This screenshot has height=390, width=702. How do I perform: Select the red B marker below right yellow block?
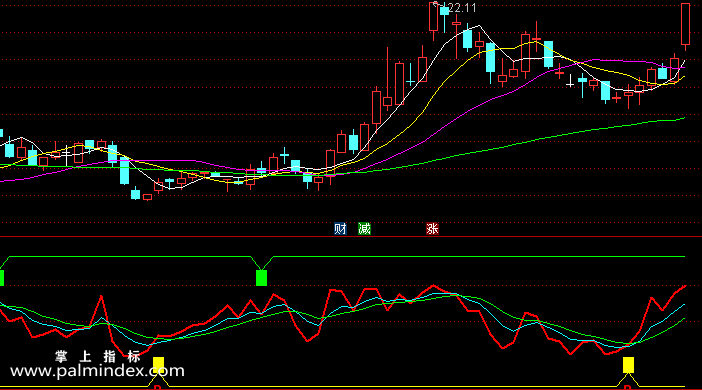[x=628, y=387]
